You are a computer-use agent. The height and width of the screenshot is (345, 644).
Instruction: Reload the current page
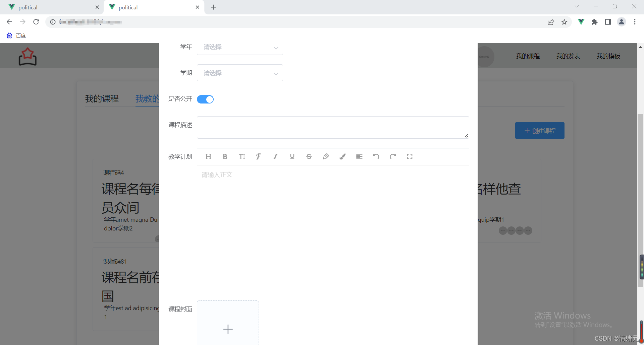(x=36, y=22)
